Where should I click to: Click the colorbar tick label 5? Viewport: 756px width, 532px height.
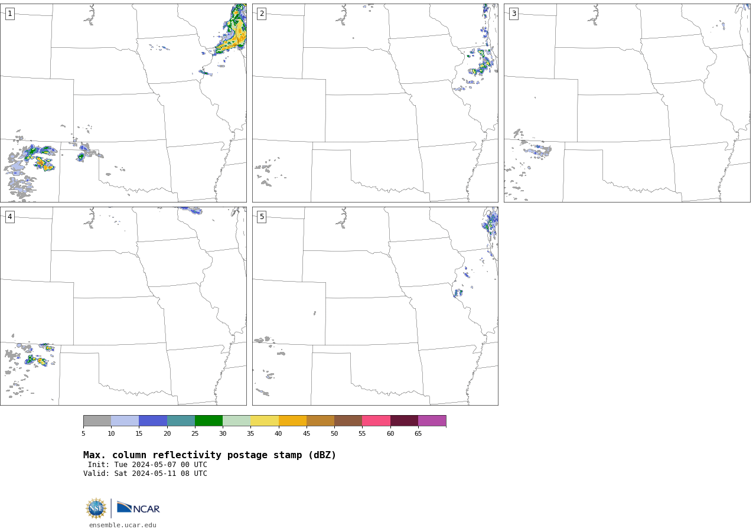click(x=83, y=434)
